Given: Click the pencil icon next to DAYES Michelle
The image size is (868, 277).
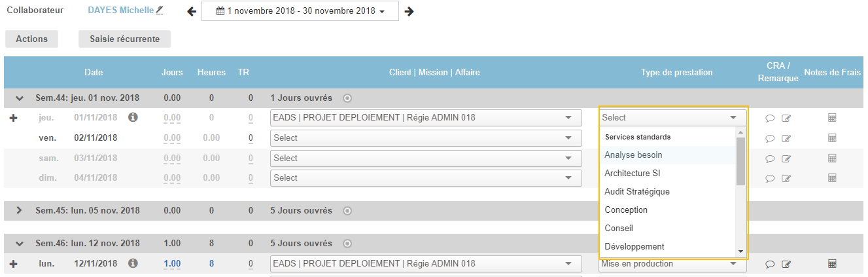Looking at the screenshot, I should 160,10.
